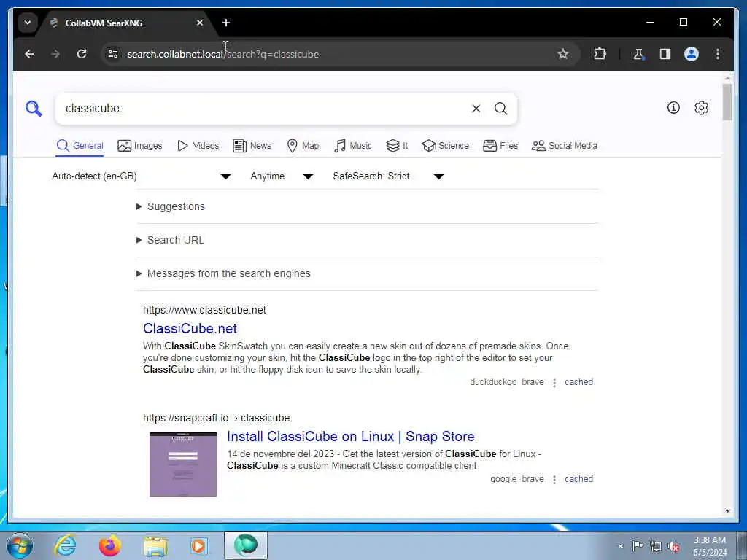Open Windows Explorer folder in taskbar
This screenshot has height=560, width=747.
(x=156, y=545)
